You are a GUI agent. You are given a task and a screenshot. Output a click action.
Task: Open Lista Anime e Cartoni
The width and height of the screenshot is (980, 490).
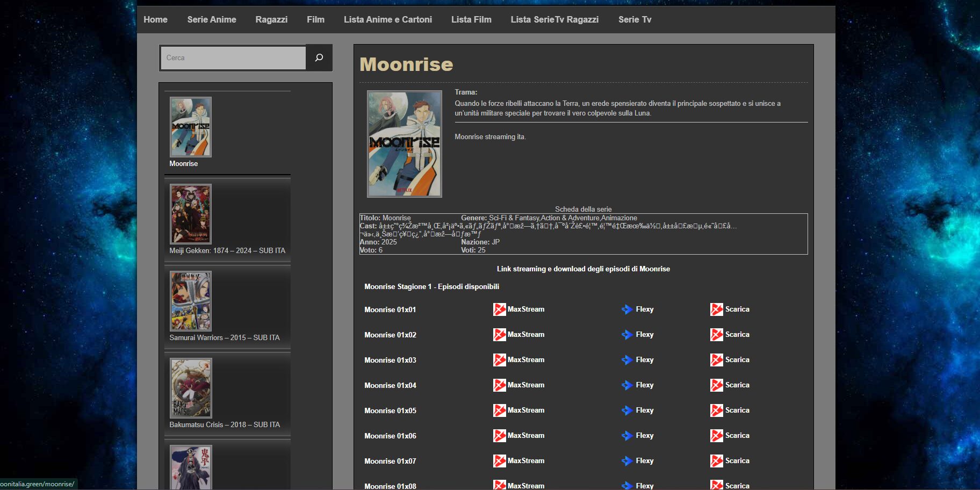pos(388,19)
